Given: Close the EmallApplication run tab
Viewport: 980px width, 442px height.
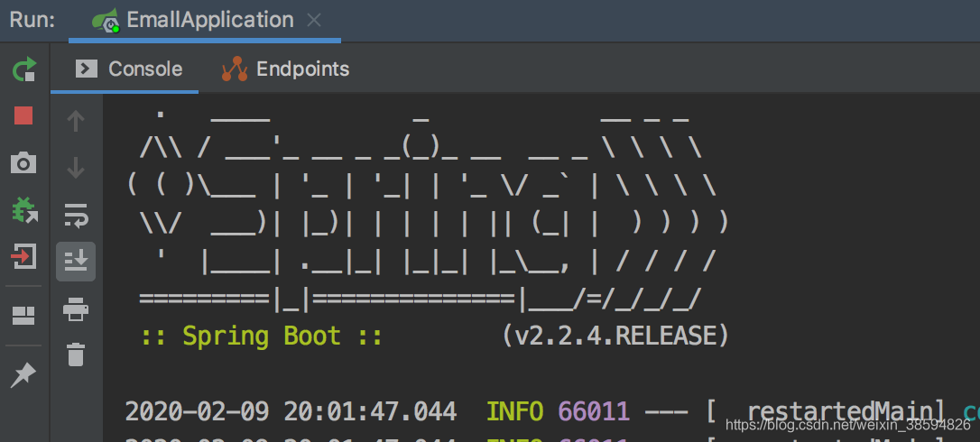Looking at the screenshot, I should point(314,21).
